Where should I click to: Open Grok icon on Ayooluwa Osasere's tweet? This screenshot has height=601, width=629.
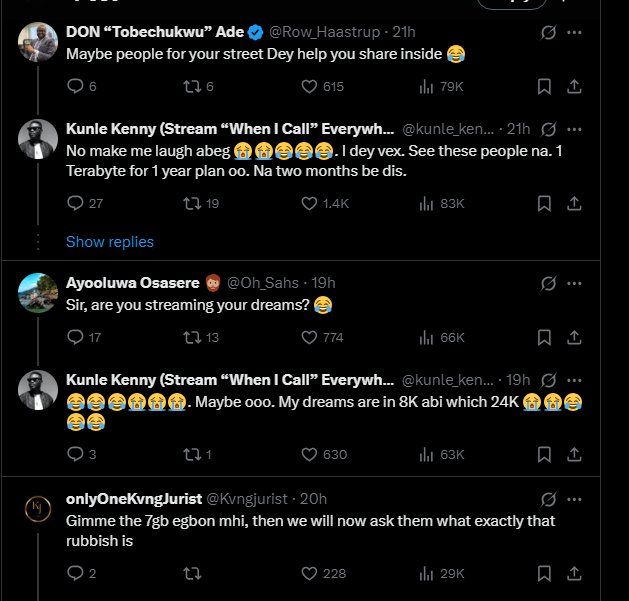(x=548, y=283)
